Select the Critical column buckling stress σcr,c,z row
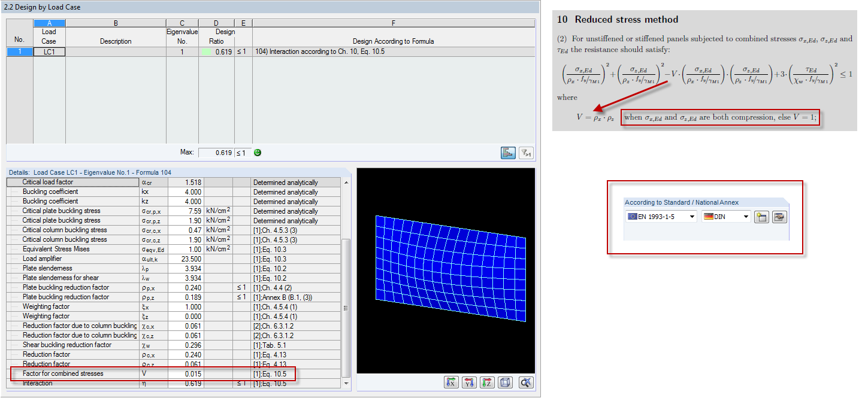Viewport: 868px width, 398px height. pos(174,240)
